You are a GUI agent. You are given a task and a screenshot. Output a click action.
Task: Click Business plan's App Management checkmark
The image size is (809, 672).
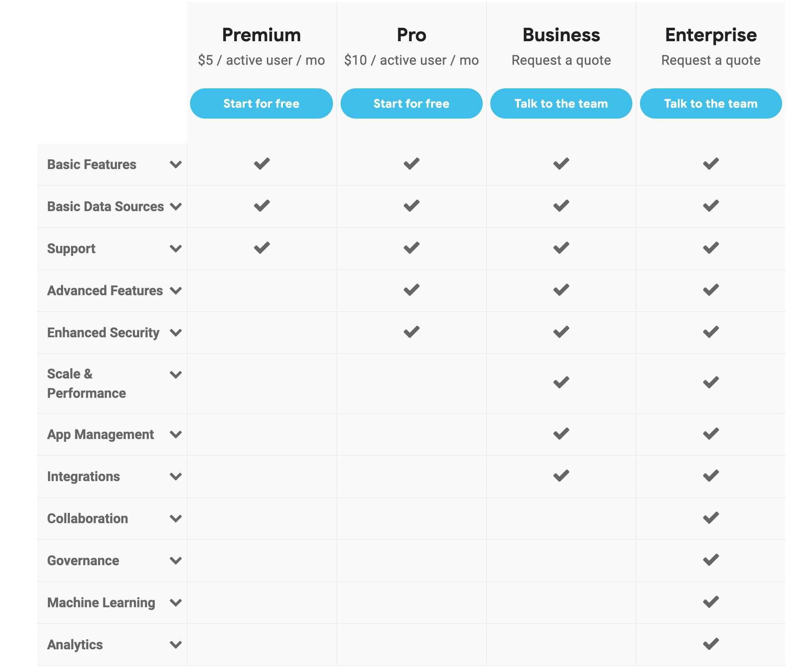coord(561,434)
